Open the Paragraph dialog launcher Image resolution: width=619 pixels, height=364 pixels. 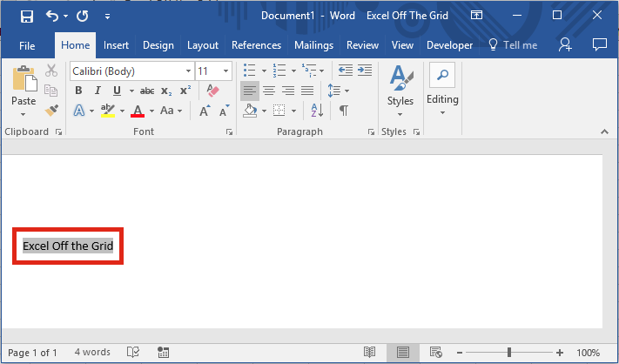click(371, 131)
